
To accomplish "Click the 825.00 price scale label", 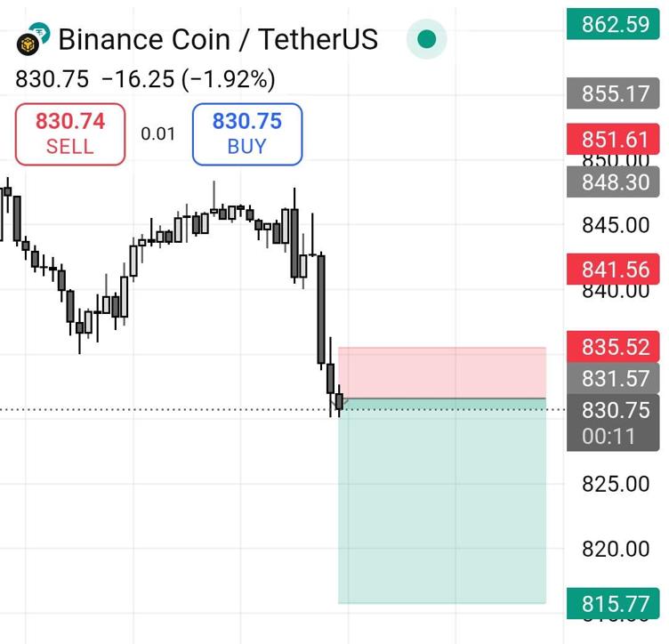I will (x=615, y=484).
